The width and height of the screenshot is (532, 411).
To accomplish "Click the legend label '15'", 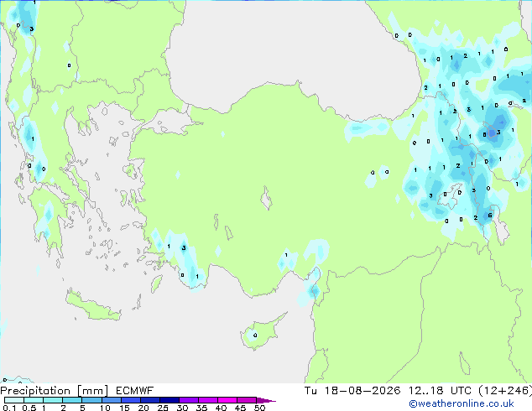I will (124, 408).
